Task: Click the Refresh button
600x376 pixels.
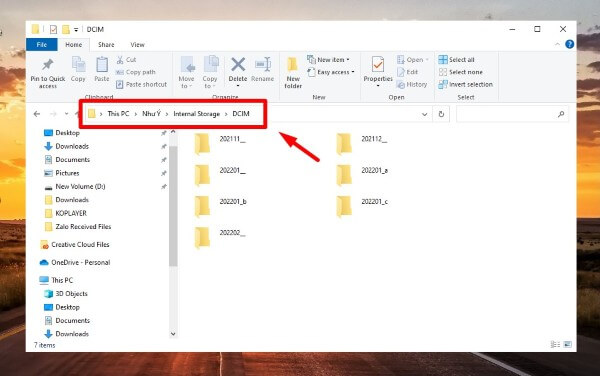Action: tap(441, 114)
